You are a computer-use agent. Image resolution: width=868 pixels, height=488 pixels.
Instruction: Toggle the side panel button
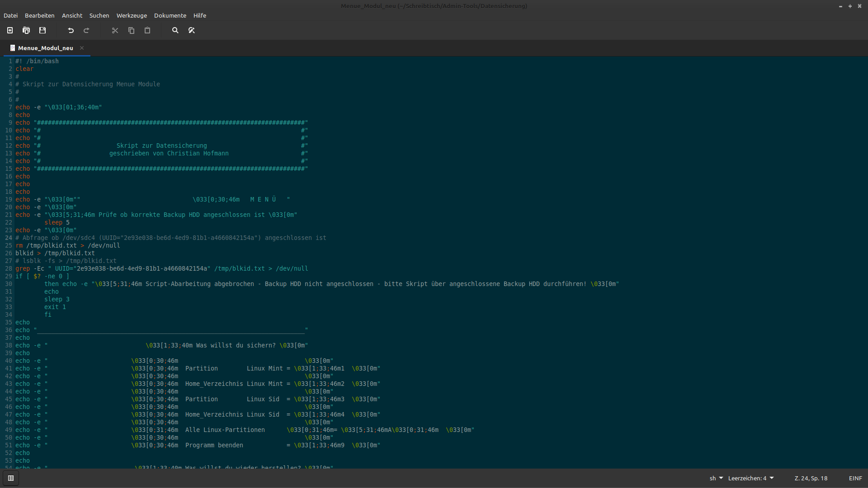coord(11,478)
